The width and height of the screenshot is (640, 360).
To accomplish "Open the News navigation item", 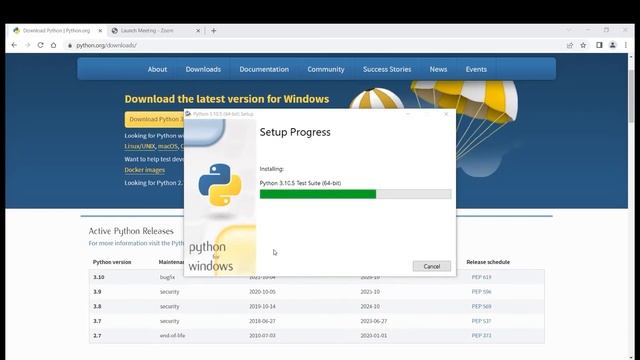I will coord(438,69).
